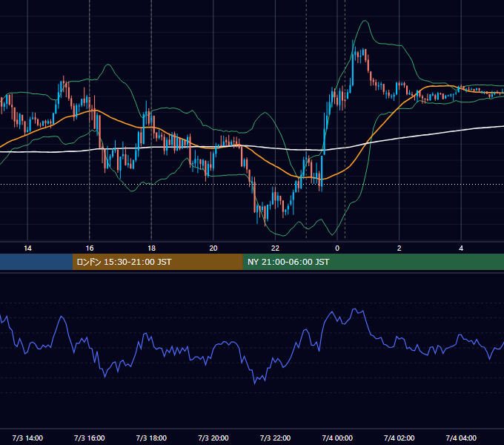
Task: Click the '7/3 22:00' time label on lower axis
Action: [x=275, y=438]
